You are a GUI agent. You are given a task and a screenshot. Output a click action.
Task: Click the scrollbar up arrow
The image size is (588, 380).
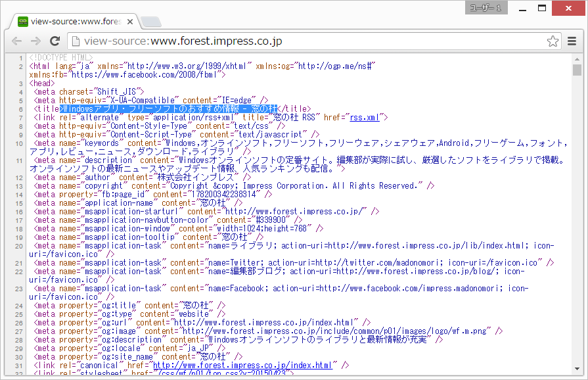[x=578, y=59]
